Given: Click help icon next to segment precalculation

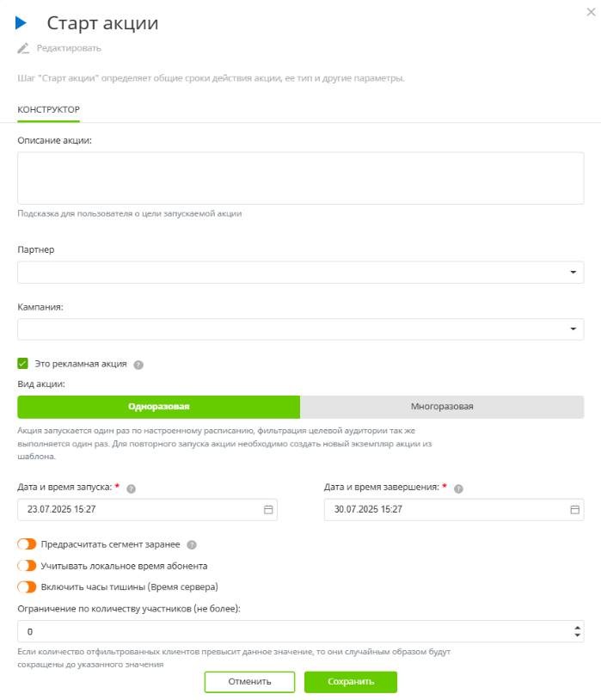Looking at the screenshot, I should click(192, 544).
